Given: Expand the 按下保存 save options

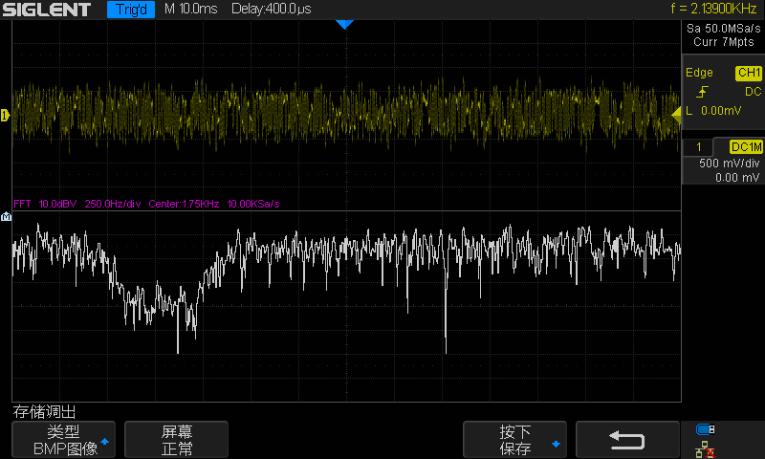Looking at the screenshot, I should coord(515,440).
